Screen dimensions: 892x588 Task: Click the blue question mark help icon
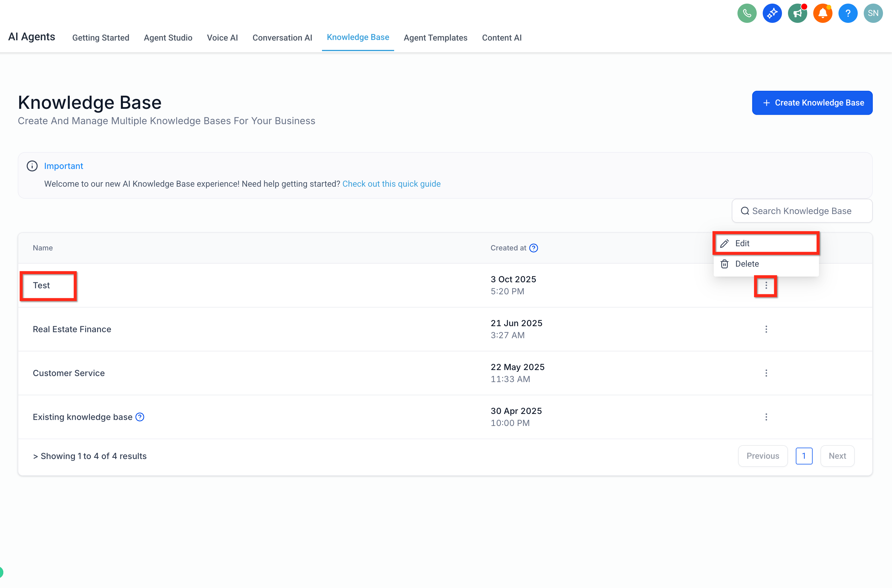(x=848, y=14)
